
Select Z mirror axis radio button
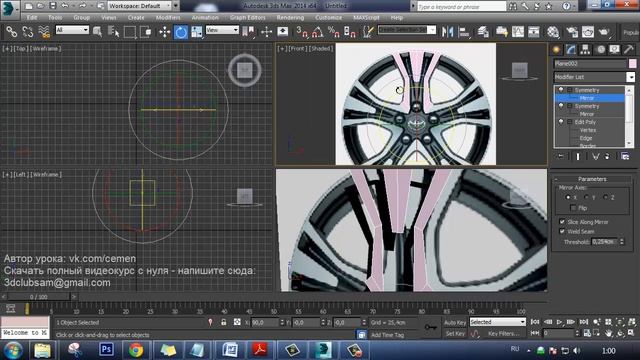coord(605,197)
